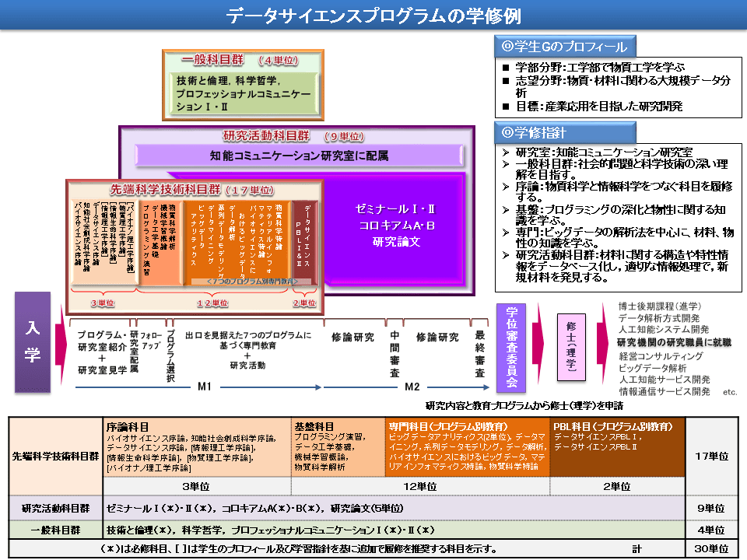Click the 最終審査 vertical label
Viewport: 747px width, 560px height.
point(480,355)
